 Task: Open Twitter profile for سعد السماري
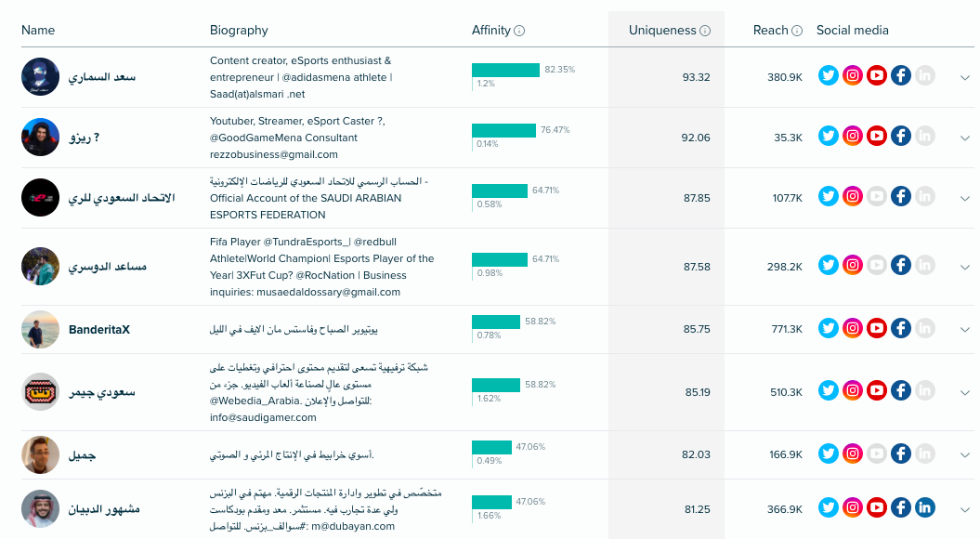click(829, 75)
